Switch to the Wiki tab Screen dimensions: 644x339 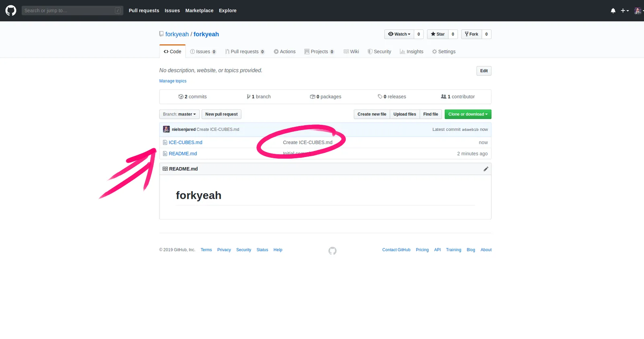pyautogui.click(x=351, y=52)
